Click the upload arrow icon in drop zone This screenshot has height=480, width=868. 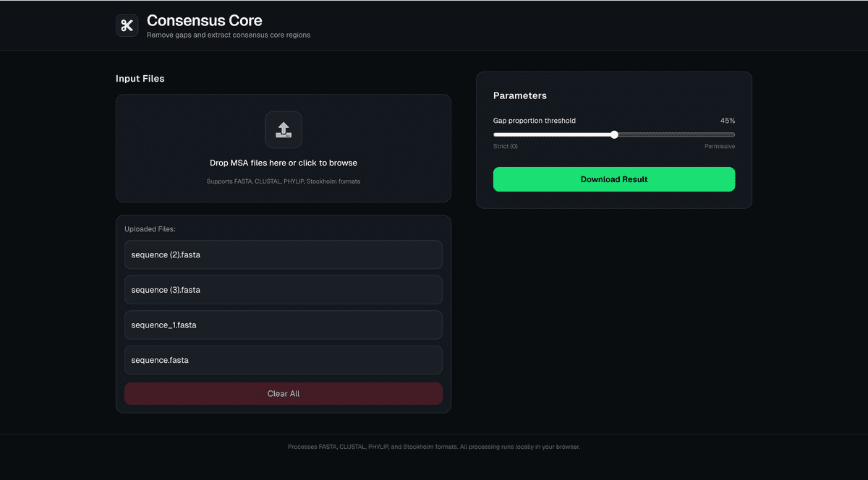[x=283, y=129]
